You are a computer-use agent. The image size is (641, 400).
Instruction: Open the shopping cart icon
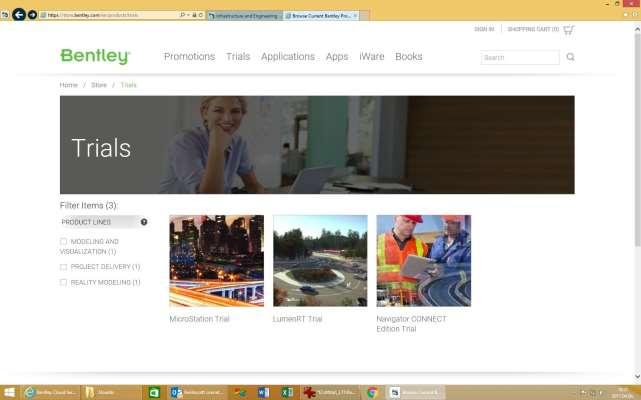569,29
